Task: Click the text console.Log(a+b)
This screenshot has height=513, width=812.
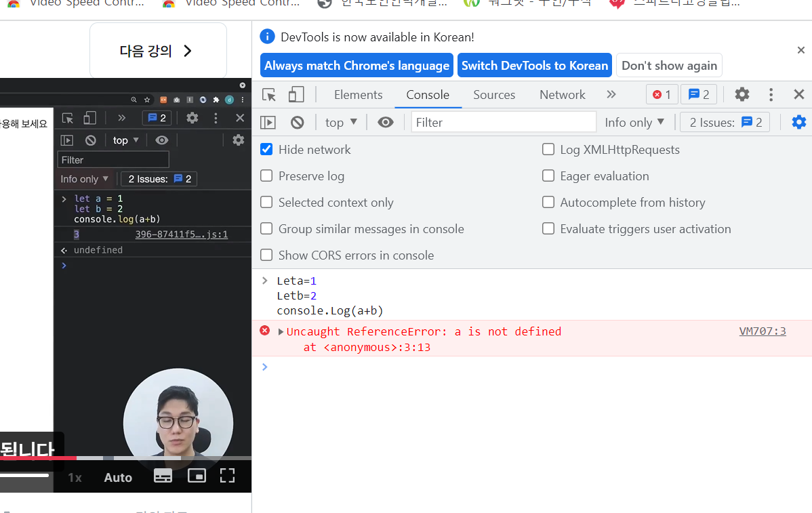Action: click(x=330, y=310)
